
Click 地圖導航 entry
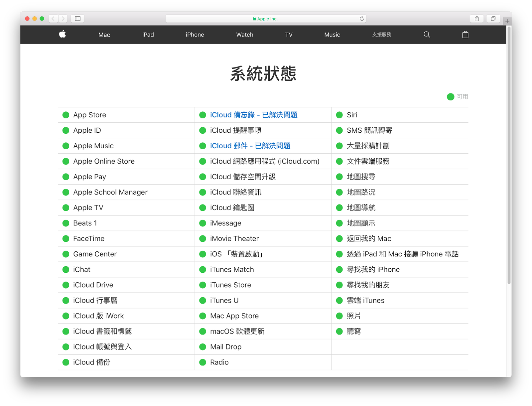(x=361, y=208)
